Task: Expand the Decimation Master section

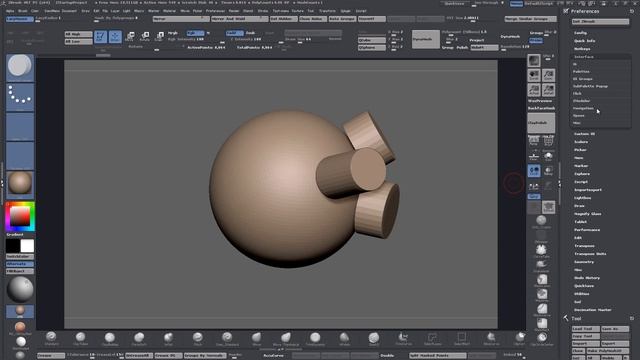Action: click(x=593, y=310)
